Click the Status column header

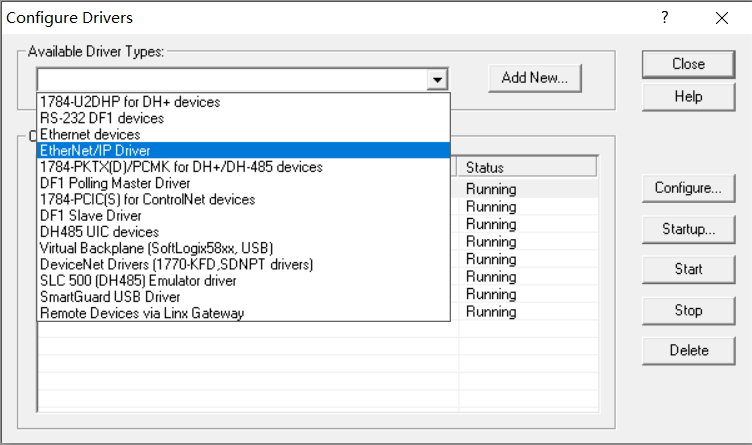pyautogui.click(x=527, y=167)
